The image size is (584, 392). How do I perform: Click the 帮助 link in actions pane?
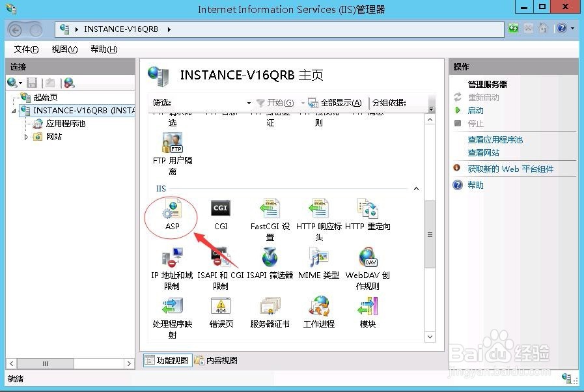(x=475, y=185)
